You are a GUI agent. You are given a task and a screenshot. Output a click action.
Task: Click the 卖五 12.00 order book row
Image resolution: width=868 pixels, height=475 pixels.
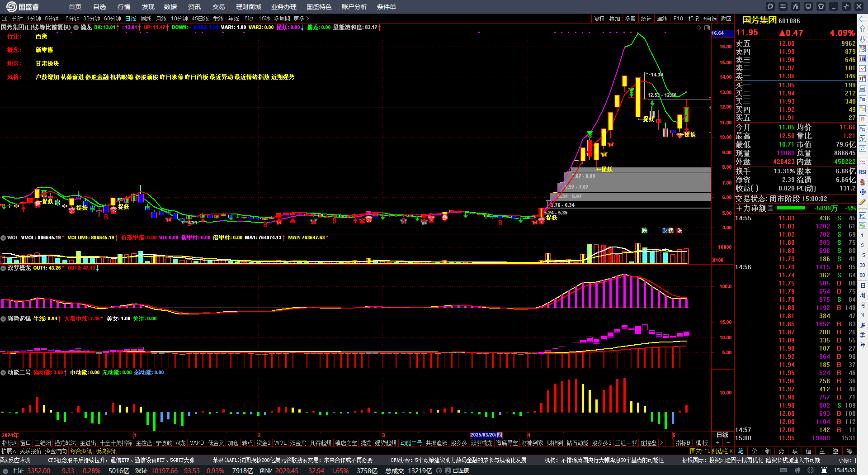[795, 43]
